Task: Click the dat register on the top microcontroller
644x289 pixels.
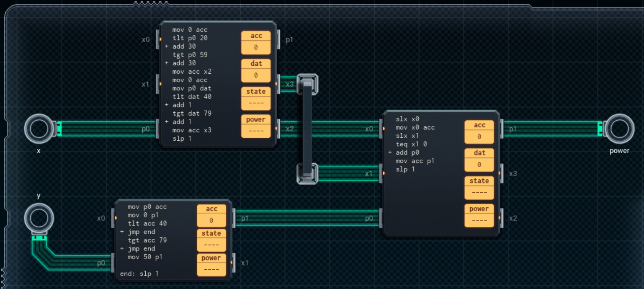Action: [x=255, y=69]
